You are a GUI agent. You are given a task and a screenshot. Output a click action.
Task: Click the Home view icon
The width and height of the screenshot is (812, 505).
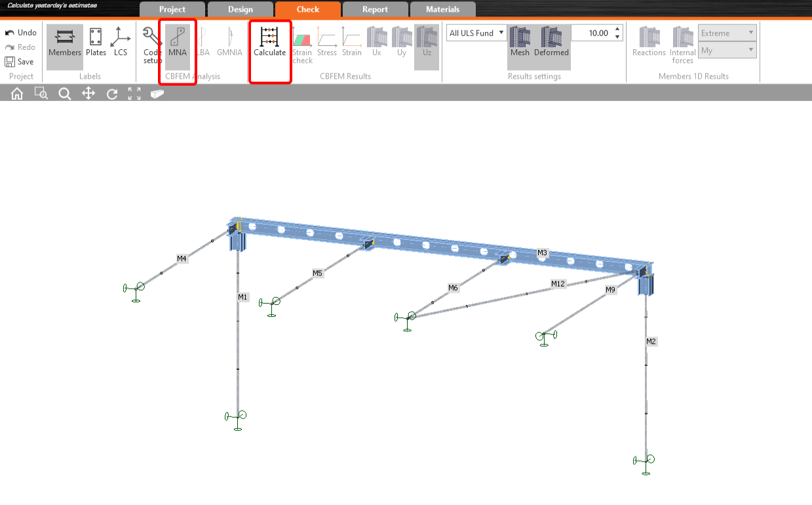[x=17, y=94]
